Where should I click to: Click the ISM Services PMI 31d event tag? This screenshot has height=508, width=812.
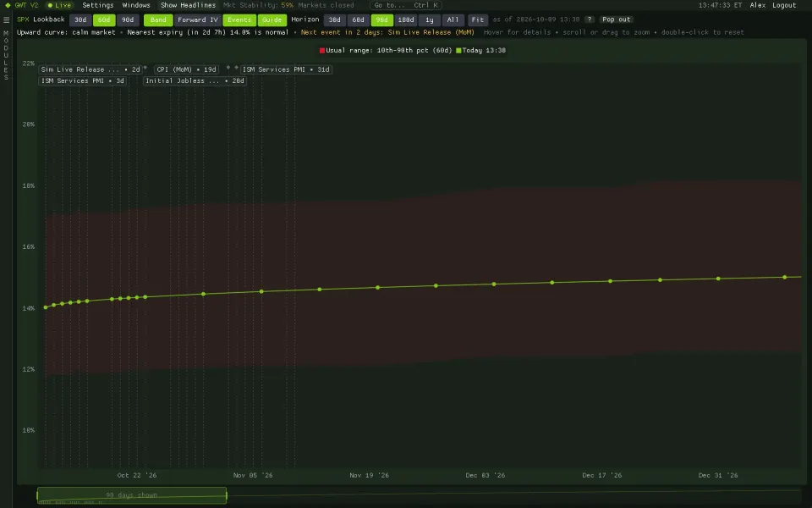286,69
